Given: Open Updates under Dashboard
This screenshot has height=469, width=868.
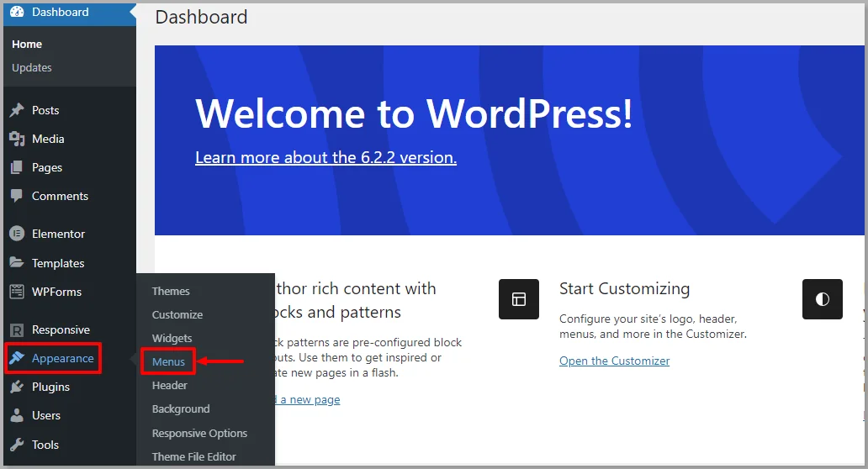Looking at the screenshot, I should coord(32,67).
